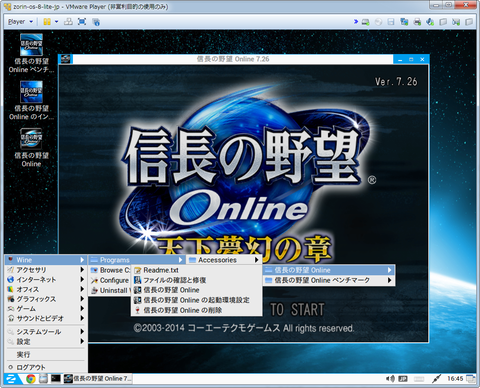This screenshot has height=388, width=480.
Task: Open power options arrow beside pause icon
Action: [x=57, y=22]
